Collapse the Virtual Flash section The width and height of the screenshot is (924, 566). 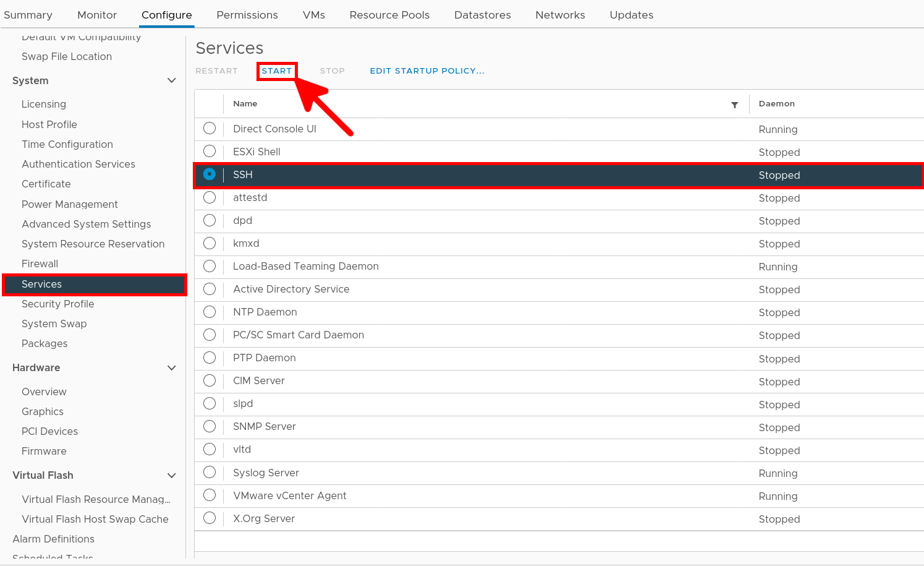pos(172,475)
